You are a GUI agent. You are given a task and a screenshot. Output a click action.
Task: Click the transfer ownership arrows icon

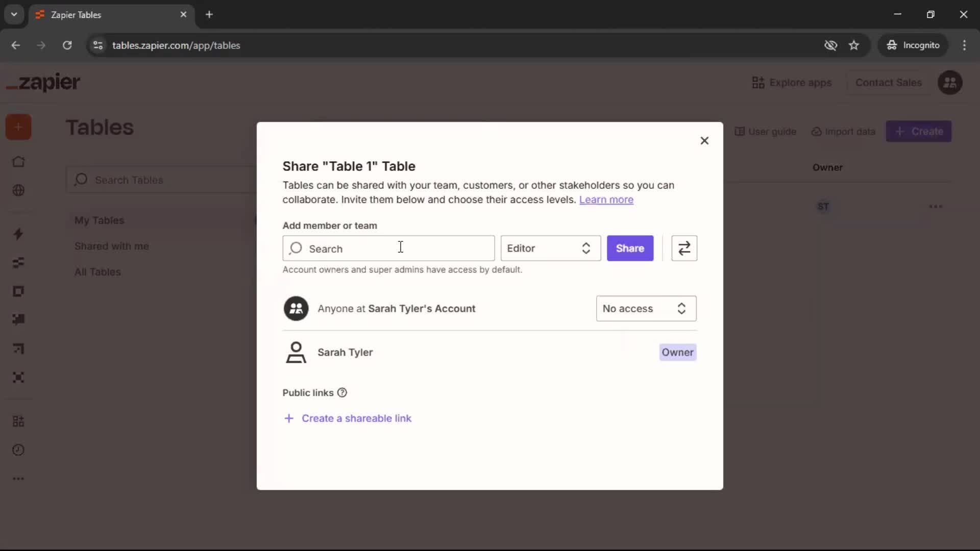coord(684,248)
